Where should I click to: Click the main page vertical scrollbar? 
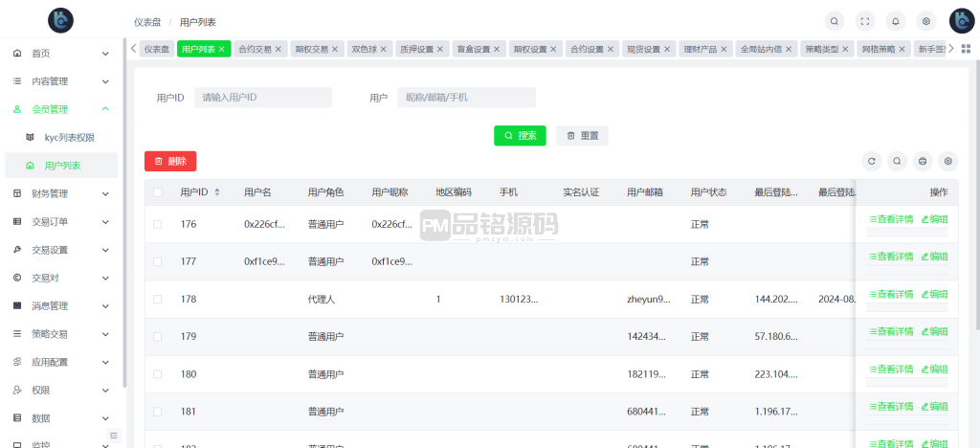tap(977, 194)
